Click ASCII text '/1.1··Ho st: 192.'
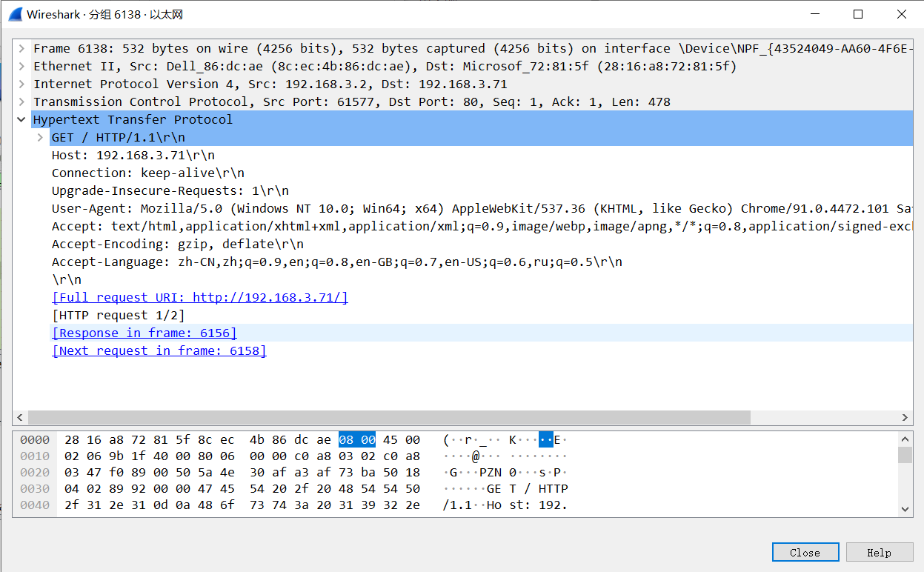The height and width of the screenshot is (572, 924). 505,505
